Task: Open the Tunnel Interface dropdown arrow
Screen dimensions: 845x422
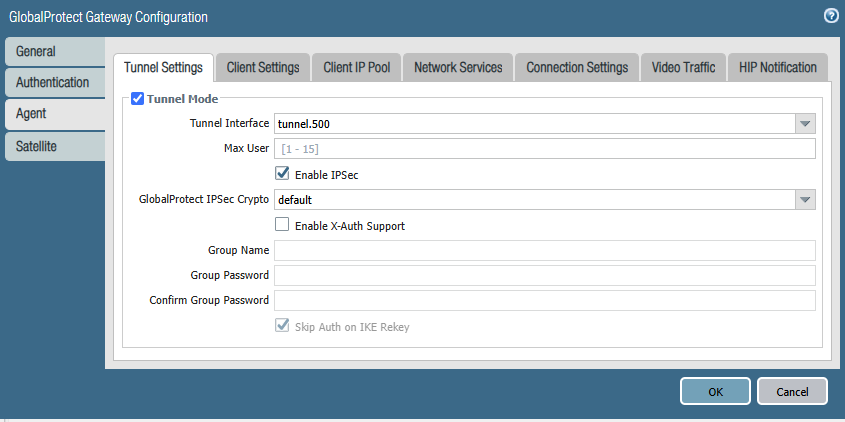Action: (805, 124)
